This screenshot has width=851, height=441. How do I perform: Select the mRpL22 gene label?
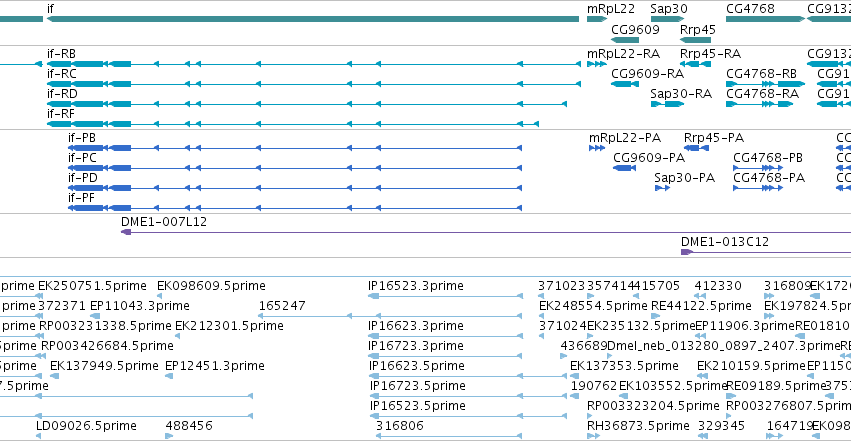(x=611, y=9)
